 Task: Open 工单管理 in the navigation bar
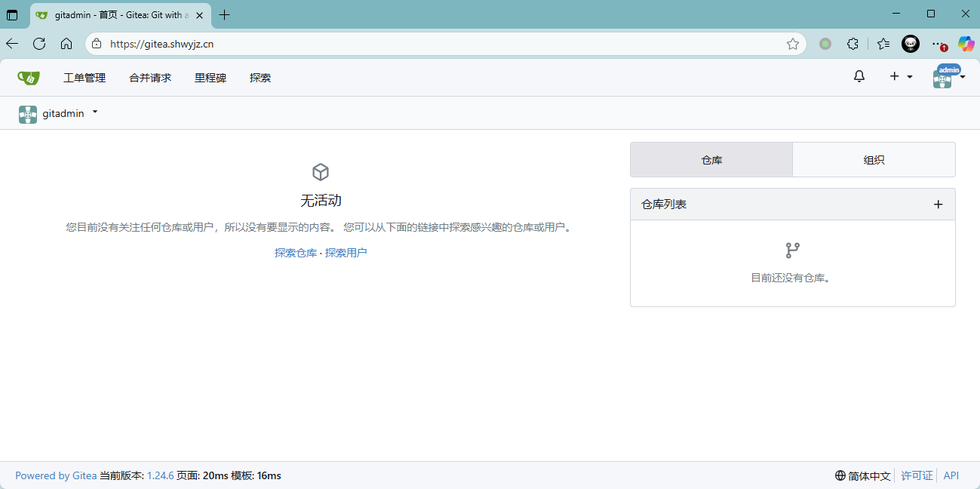point(84,78)
